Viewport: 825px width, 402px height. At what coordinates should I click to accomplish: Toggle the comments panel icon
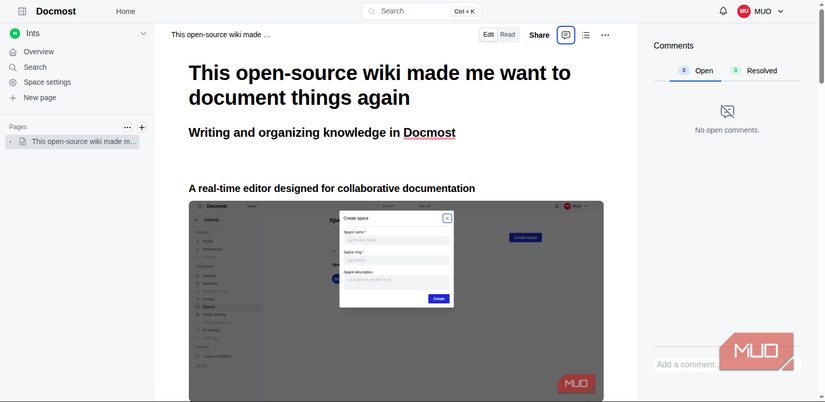tap(566, 35)
